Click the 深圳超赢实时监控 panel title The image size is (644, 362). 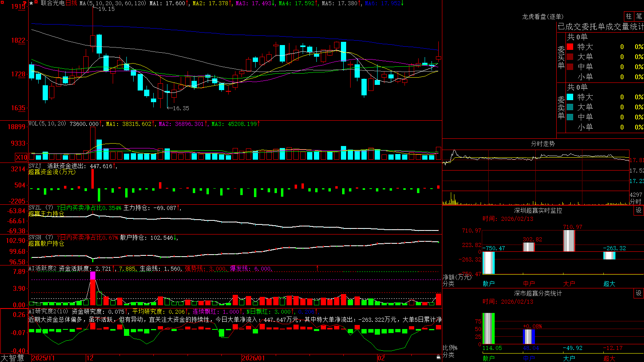pos(538,210)
